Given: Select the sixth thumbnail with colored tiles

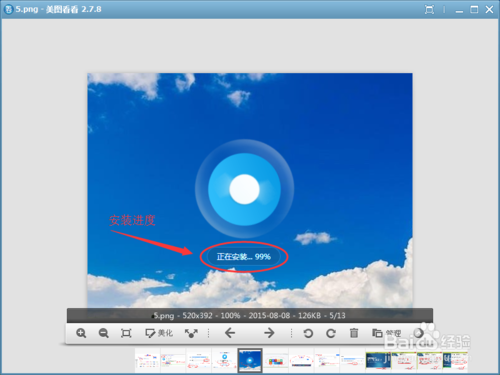Looking at the screenshot, I should (x=276, y=361).
